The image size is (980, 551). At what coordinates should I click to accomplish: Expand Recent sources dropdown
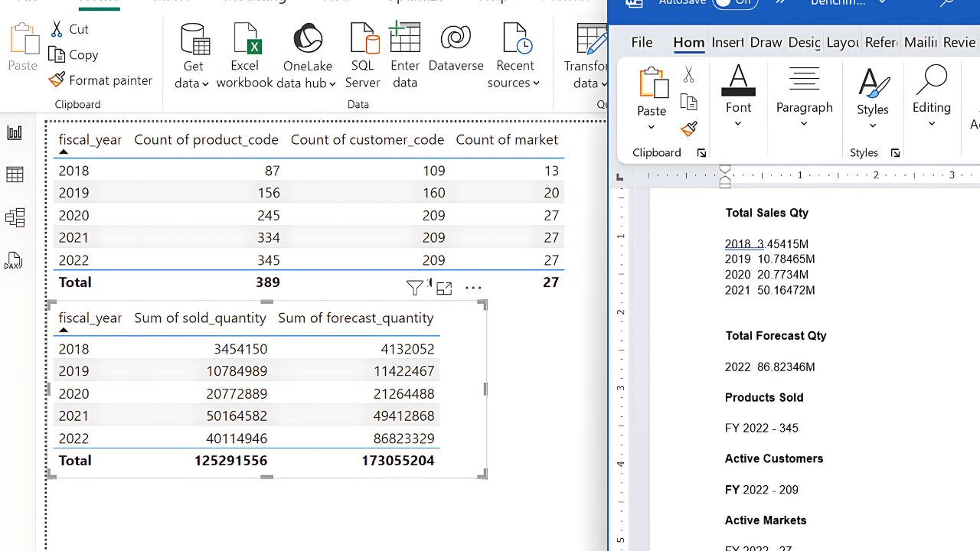point(514,83)
